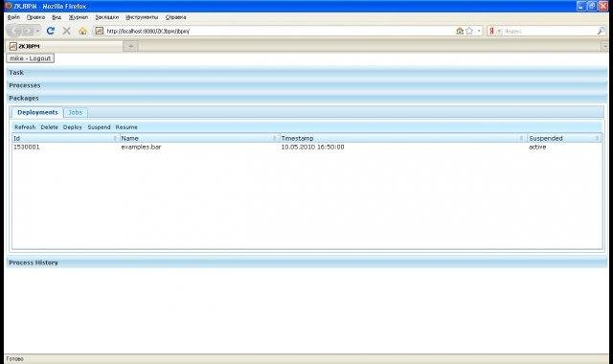Bookmark this page with the star icon

tap(469, 31)
